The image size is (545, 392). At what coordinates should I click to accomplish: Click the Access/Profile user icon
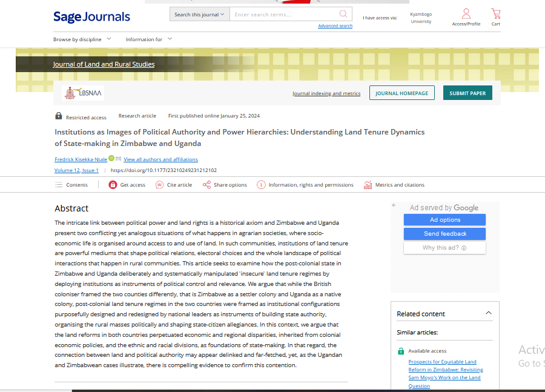tap(466, 13)
